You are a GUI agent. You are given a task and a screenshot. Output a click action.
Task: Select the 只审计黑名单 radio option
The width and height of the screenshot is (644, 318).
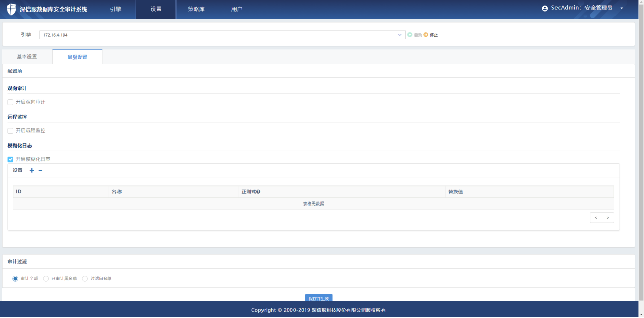[46, 279]
